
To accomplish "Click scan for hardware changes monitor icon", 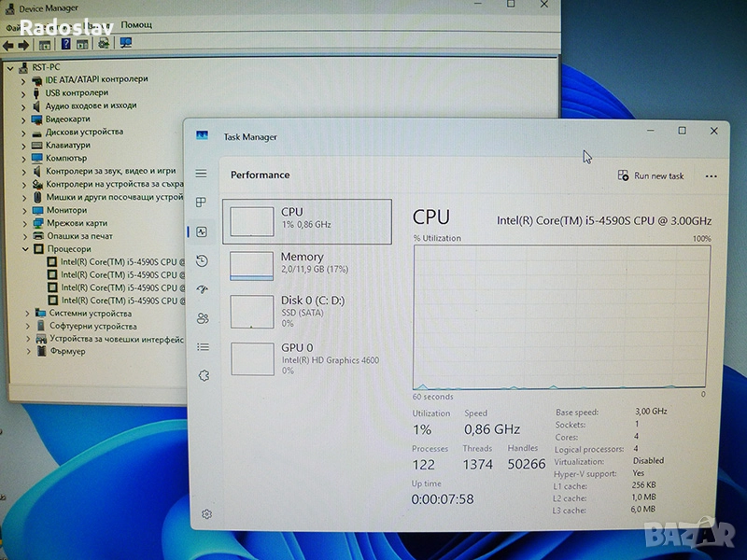I will pos(126,44).
